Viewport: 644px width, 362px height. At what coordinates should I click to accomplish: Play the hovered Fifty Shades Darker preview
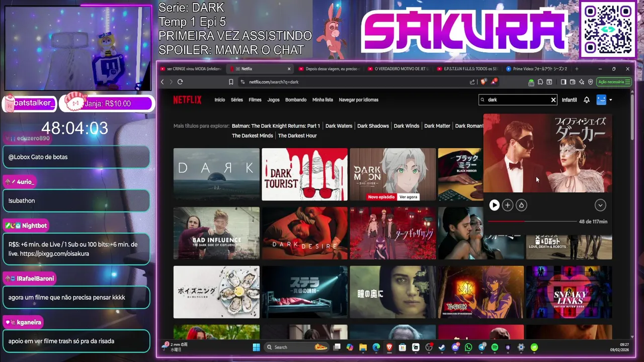495,205
